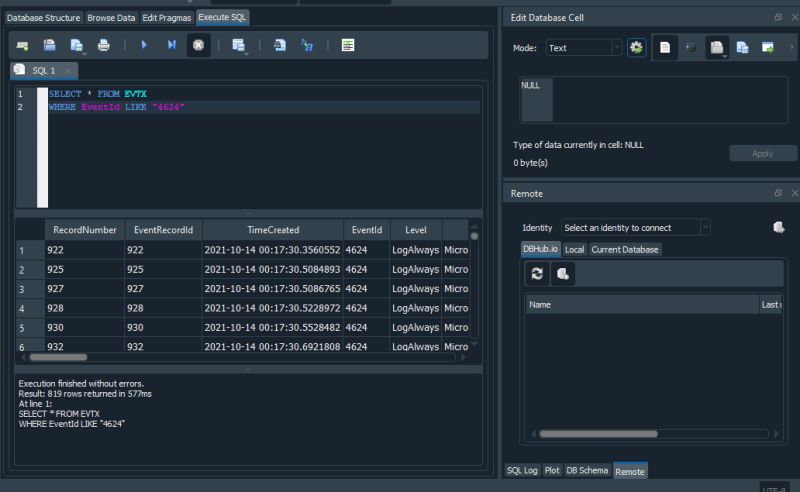Click results scrollbar right arrow
The height and width of the screenshot is (492, 800).
pos(463,357)
